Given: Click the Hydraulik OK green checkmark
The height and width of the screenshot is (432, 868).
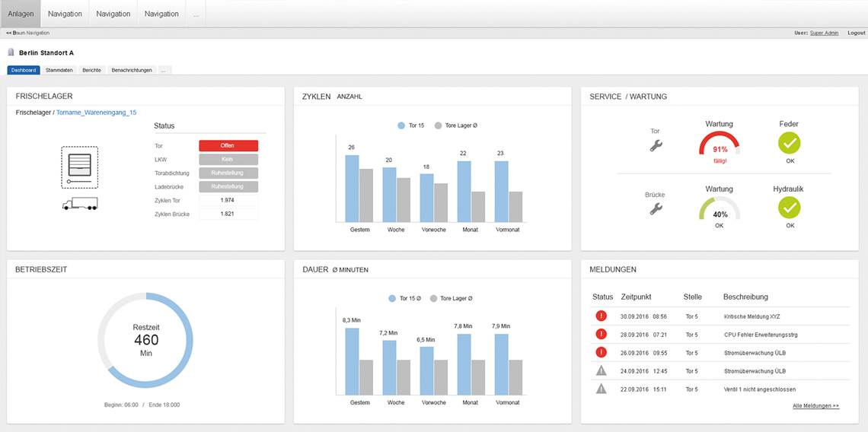Looking at the screenshot, I should point(790,207).
